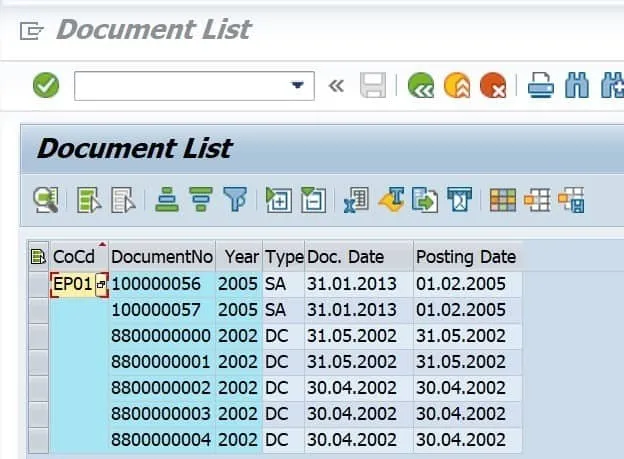624x459 pixels.
Task: Click the Save diskette icon
Action: point(373,86)
